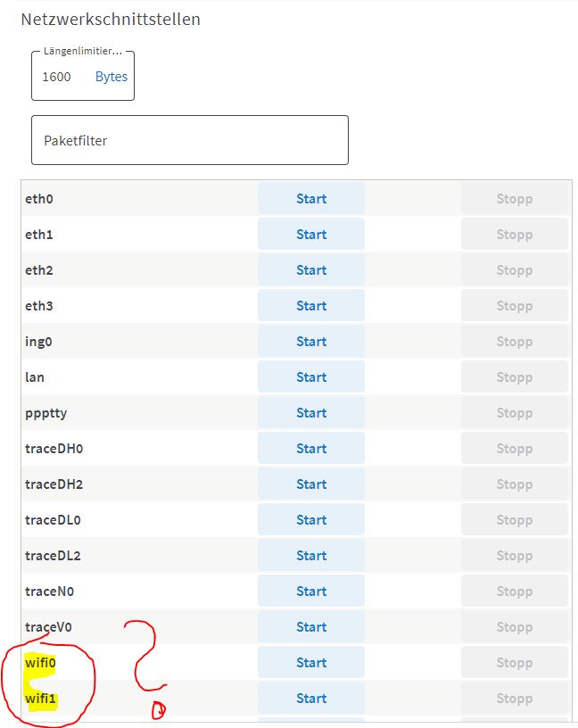Start capture on traceDH0
The image size is (578, 728).
(x=311, y=449)
